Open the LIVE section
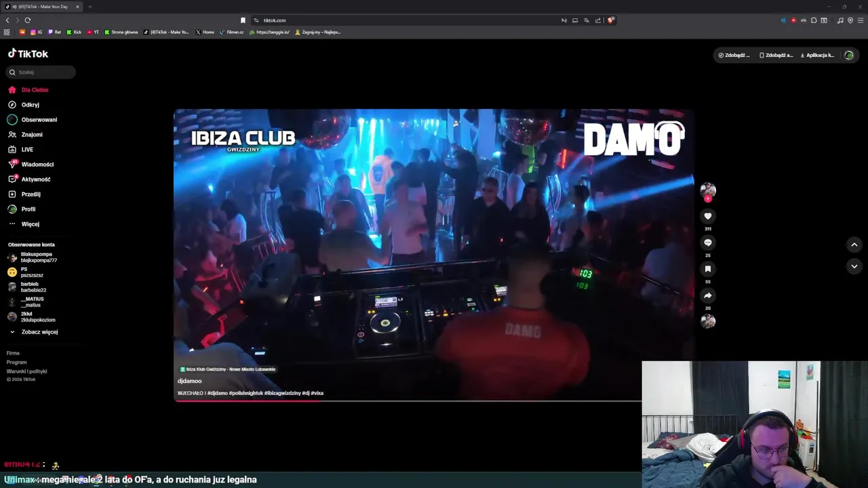The height and width of the screenshot is (488, 868). coord(20,149)
